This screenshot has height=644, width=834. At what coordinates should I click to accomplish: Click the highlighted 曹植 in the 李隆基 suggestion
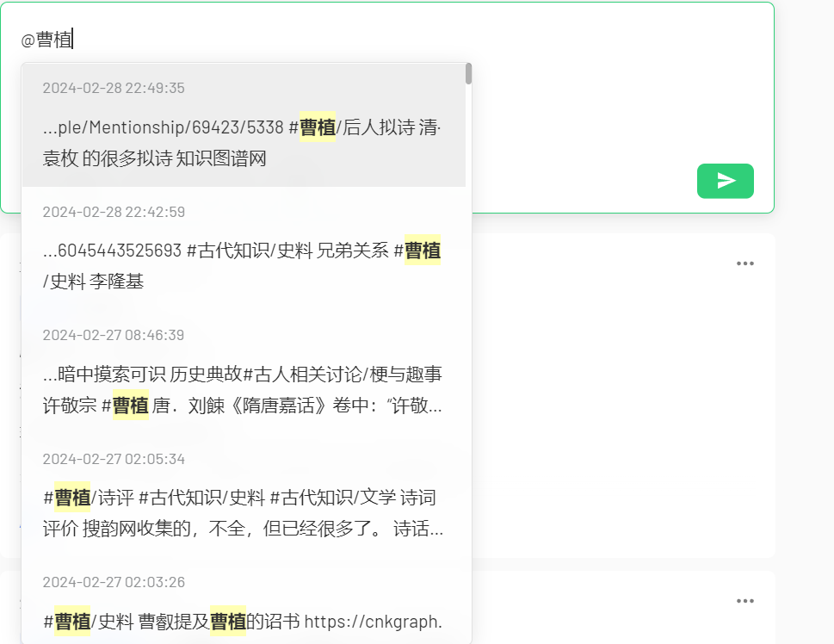pyautogui.click(x=423, y=250)
